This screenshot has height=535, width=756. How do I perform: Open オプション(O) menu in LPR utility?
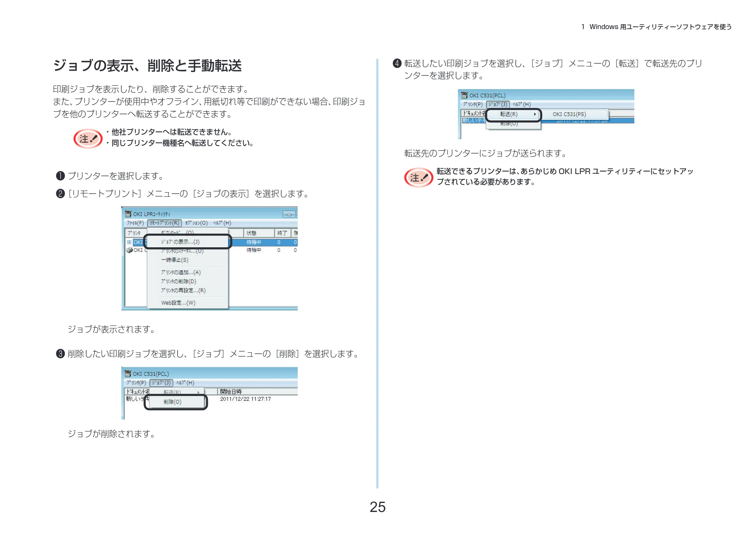(x=196, y=223)
